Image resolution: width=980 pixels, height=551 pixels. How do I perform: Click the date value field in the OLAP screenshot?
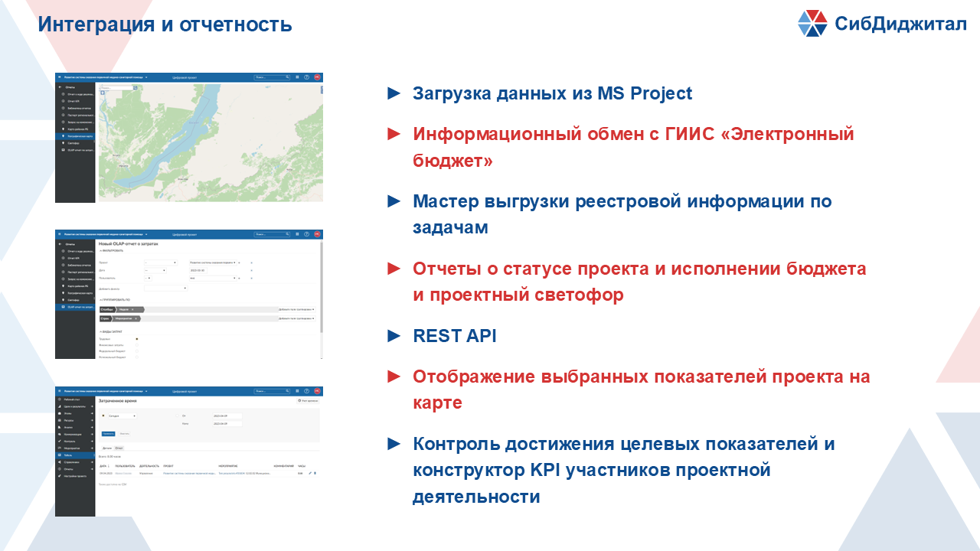pos(198,270)
